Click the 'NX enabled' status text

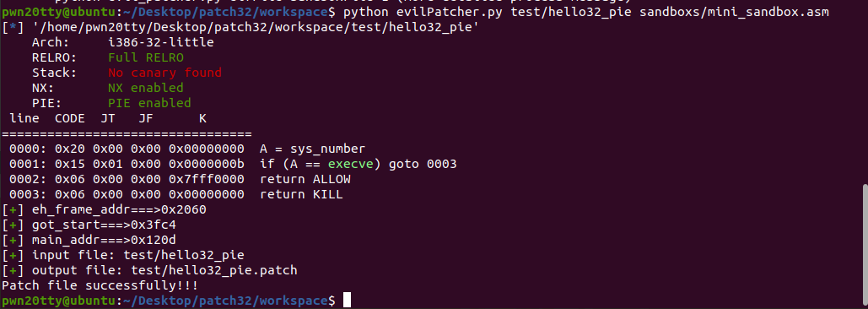[x=146, y=88]
